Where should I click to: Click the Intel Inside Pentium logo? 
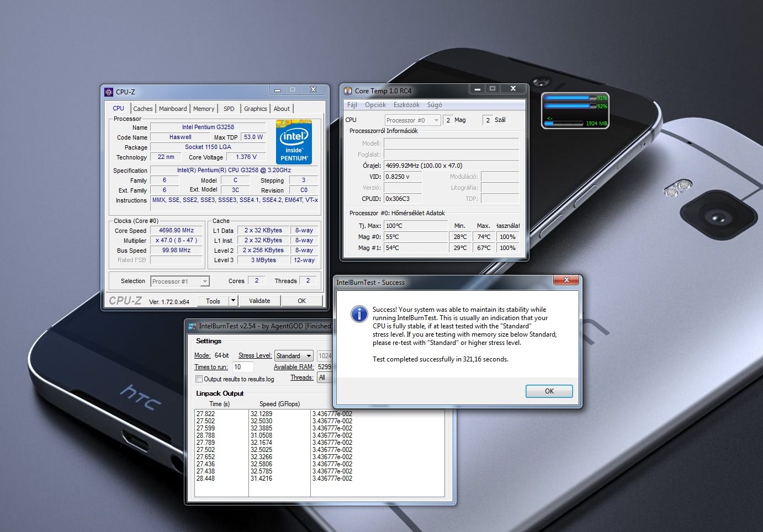coord(294,142)
